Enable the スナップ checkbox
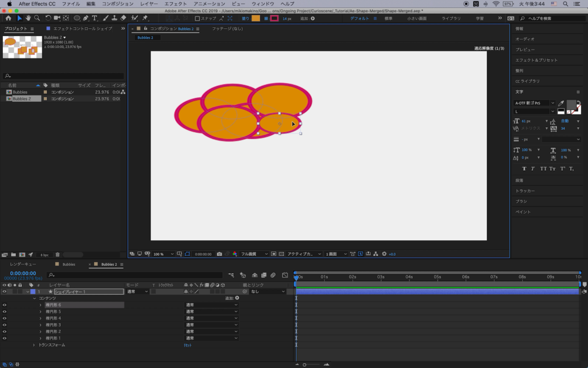This screenshot has width=588, height=368. point(198,18)
